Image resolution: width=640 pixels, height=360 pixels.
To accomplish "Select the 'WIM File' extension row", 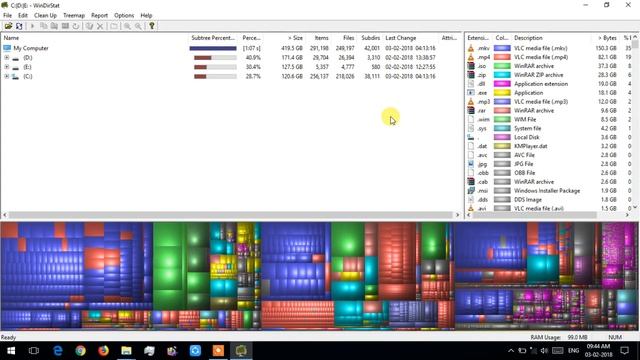I will (549, 119).
